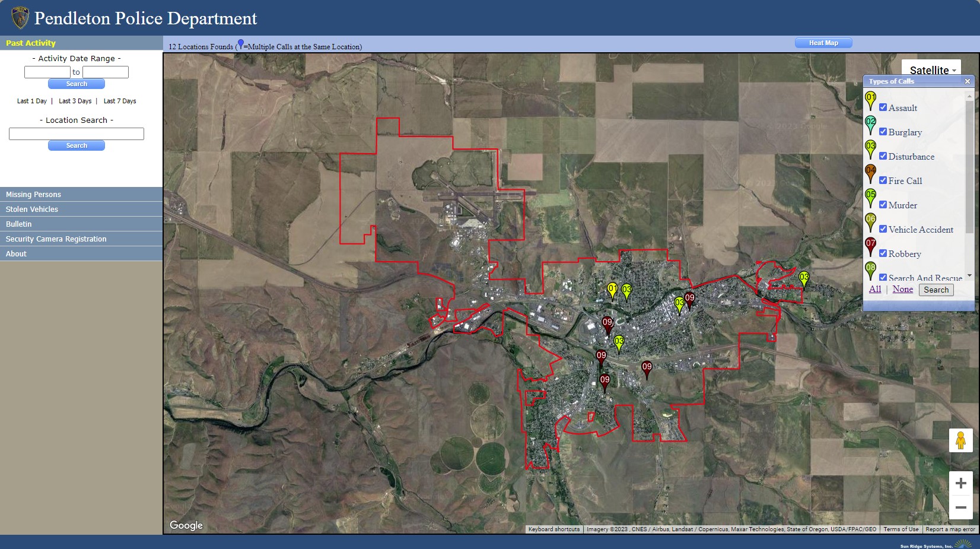Click the None link in call types
The image size is (980, 549).
pos(902,289)
